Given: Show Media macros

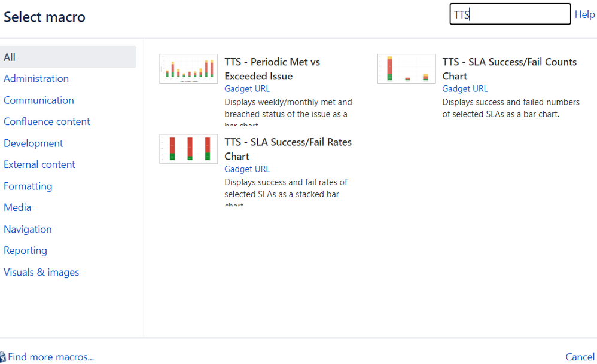Looking at the screenshot, I should tap(17, 207).
